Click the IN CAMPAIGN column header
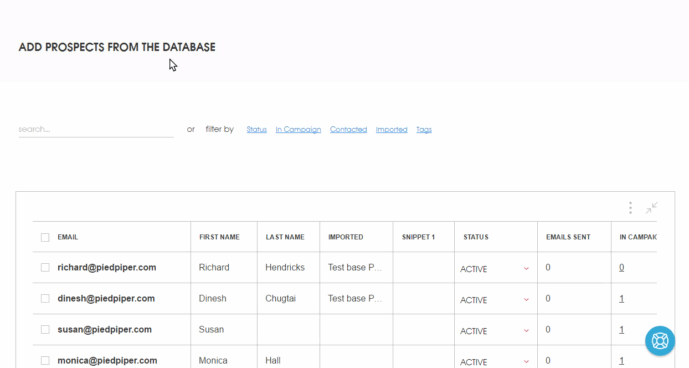689x368 pixels. [x=638, y=237]
